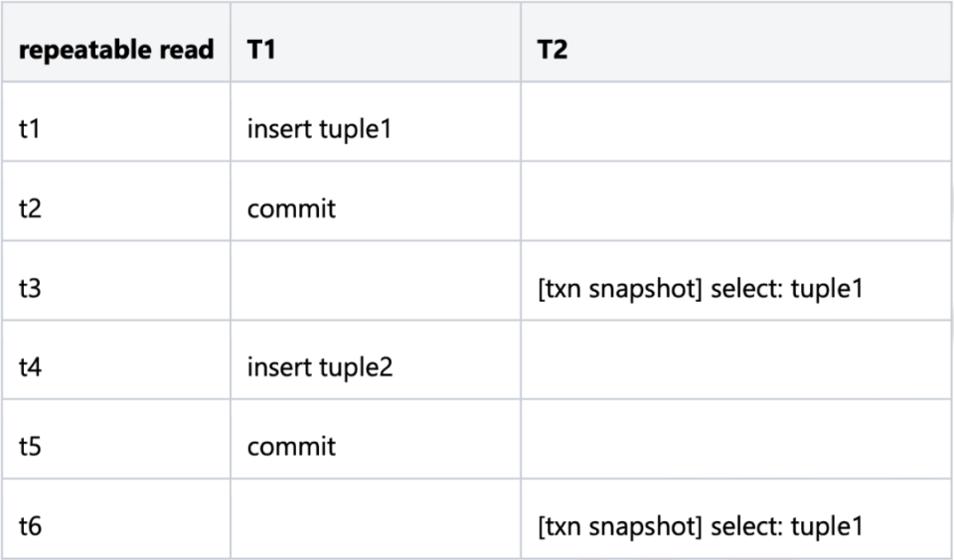Select the t3 row label

[x=31, y=288]
